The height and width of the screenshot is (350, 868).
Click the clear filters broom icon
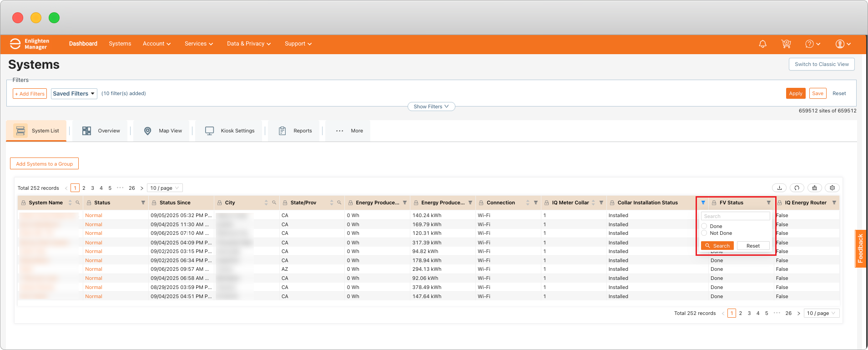point(815,188)
